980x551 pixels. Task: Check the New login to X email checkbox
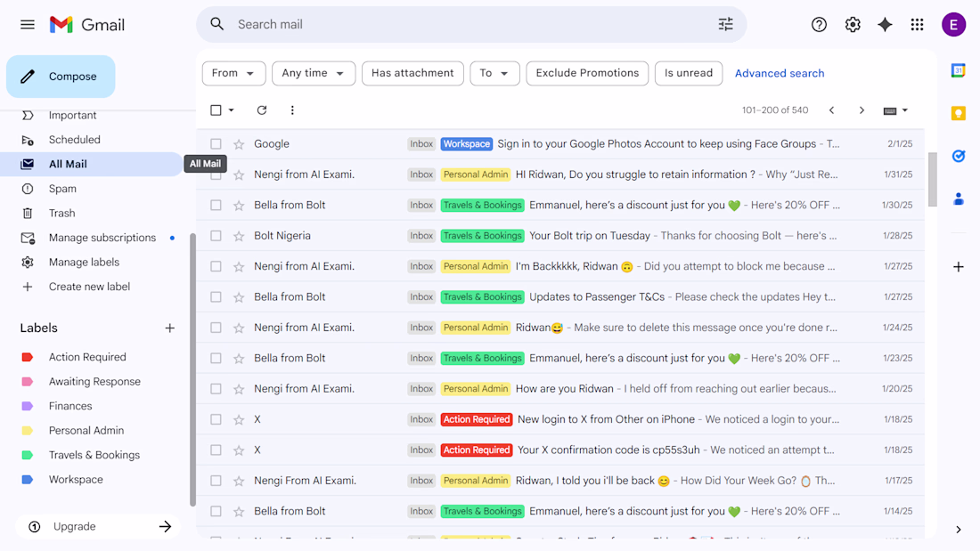coord(216,419)
